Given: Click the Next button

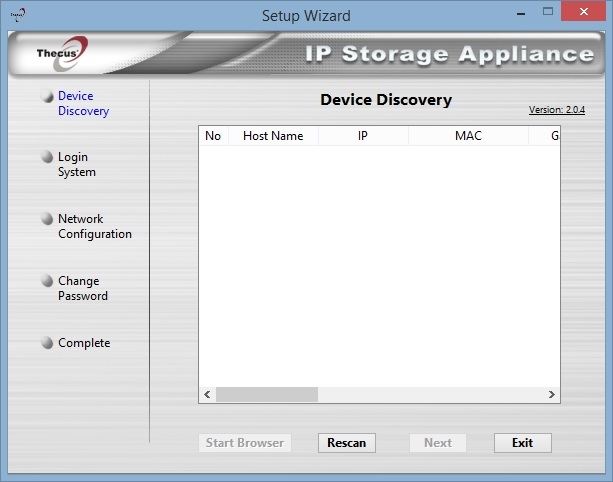Looking at the screenshot, I should [438, 443].
